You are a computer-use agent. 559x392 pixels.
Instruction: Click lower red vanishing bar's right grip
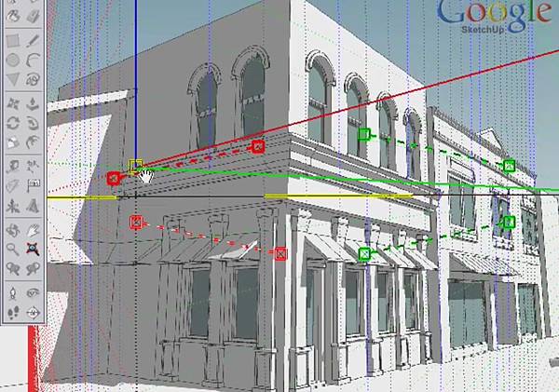281,254
